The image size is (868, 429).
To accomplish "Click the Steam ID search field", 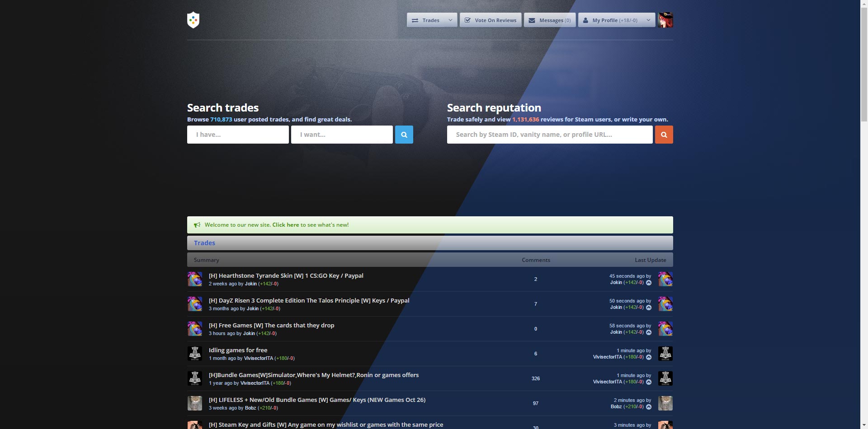I will [x=550, y=135].
